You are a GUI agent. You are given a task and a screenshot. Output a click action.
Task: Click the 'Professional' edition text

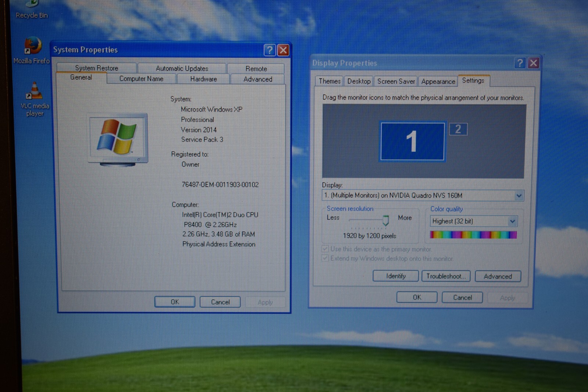[x=197, y=120]
